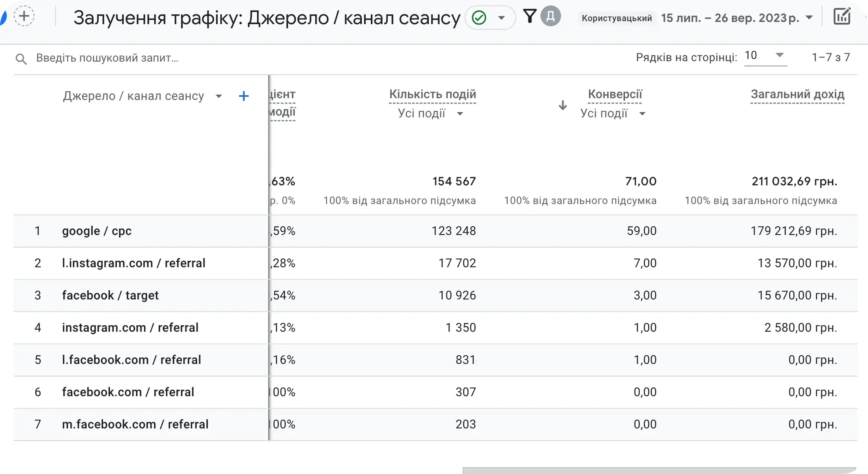Click events value 1 350
The height and width of the screenshot is (474, 868).
(x=461, y=327)
